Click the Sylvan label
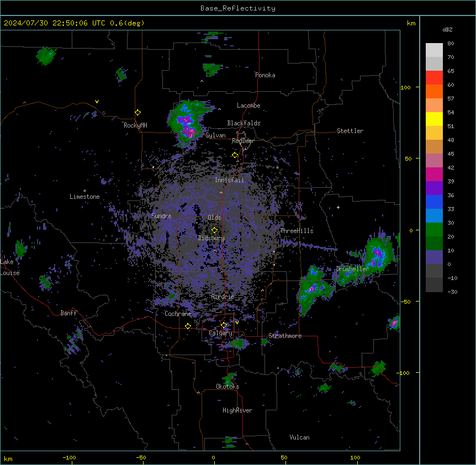The height and width of the screenshot is (465, 476). 215,135
